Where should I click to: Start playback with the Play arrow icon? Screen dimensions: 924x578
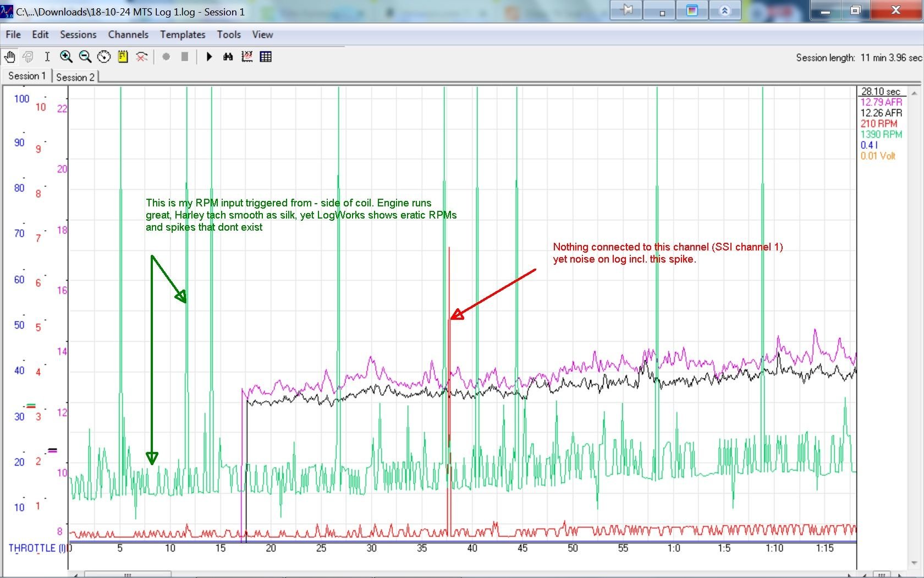(208, 57)
